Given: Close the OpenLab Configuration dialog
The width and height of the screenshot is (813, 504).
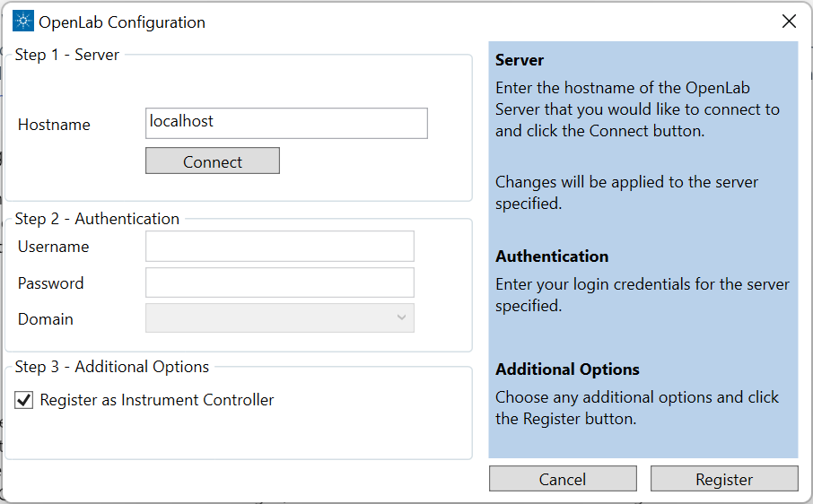Looking at the screenshot, I should (x=789, y=22).
